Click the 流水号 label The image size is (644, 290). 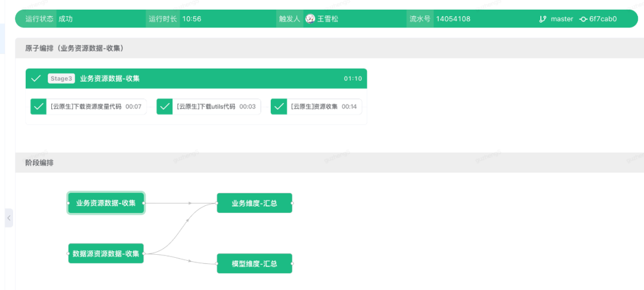click(420, 19)
